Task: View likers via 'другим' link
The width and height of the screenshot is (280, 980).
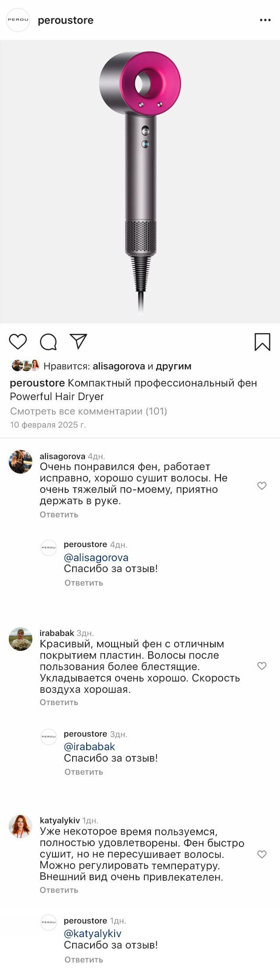Action: click(174, 366)
